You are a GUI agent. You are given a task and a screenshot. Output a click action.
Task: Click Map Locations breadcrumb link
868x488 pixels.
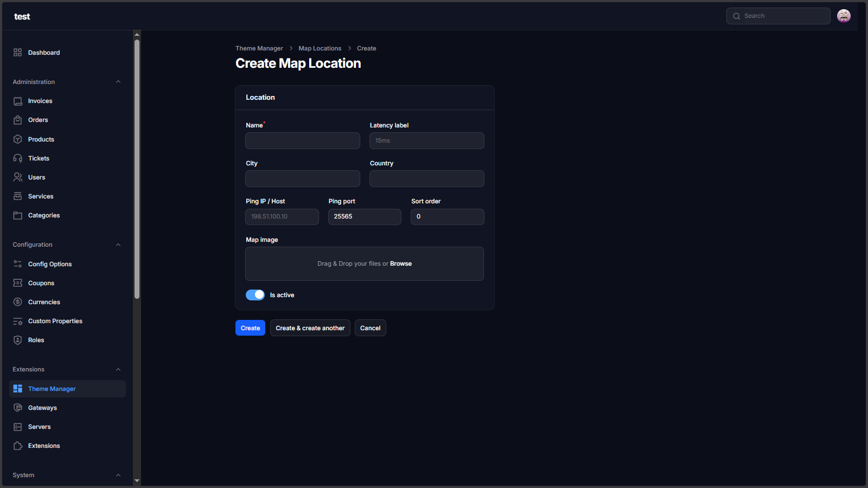coord(320,48)
